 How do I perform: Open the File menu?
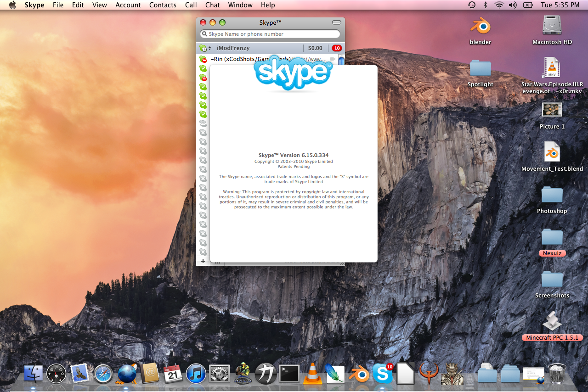click(x=58, y=5)
